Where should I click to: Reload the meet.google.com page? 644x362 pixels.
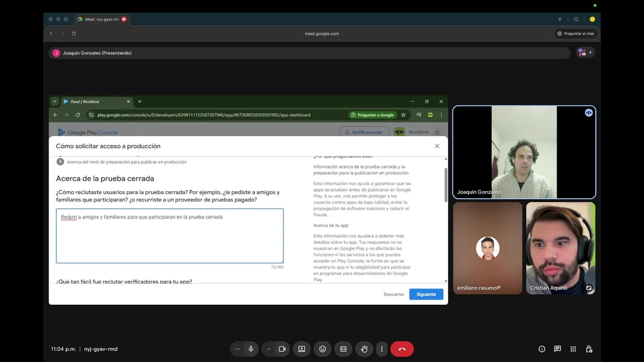73,34
